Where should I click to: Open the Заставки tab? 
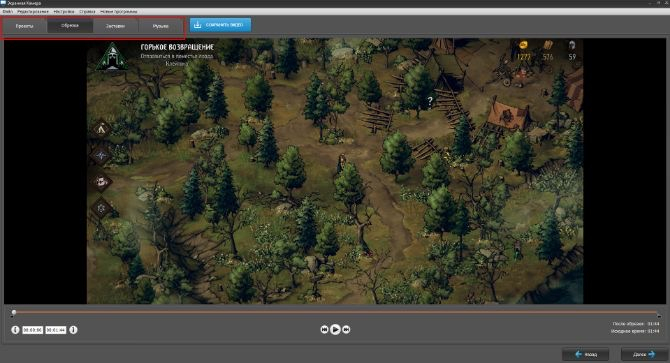pos(115,26)
